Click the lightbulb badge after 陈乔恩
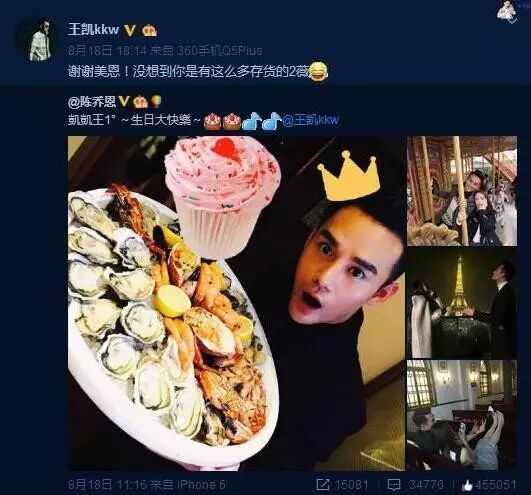Image resolution: width=531 pixels, height=495 pixels. click(156, 101)
